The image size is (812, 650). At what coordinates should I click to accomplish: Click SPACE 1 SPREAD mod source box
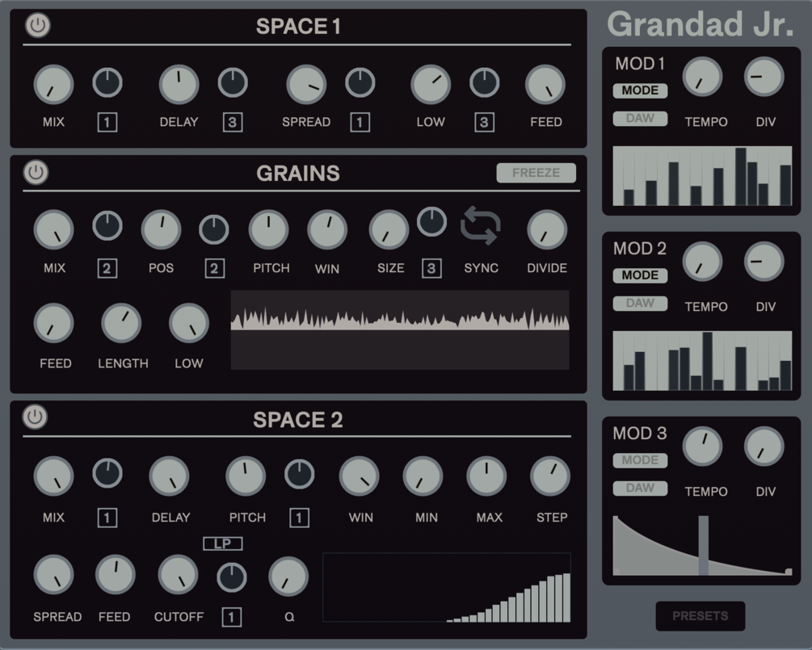tap(360, 123)
